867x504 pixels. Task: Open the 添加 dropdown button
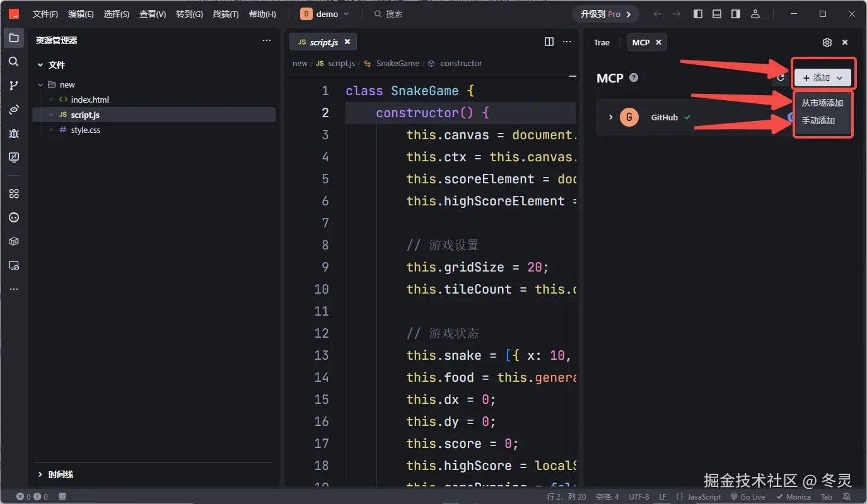823,77
